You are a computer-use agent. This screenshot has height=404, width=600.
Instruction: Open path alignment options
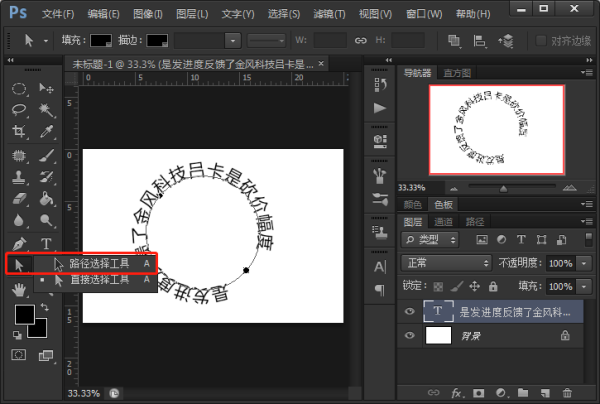(479, 41)
